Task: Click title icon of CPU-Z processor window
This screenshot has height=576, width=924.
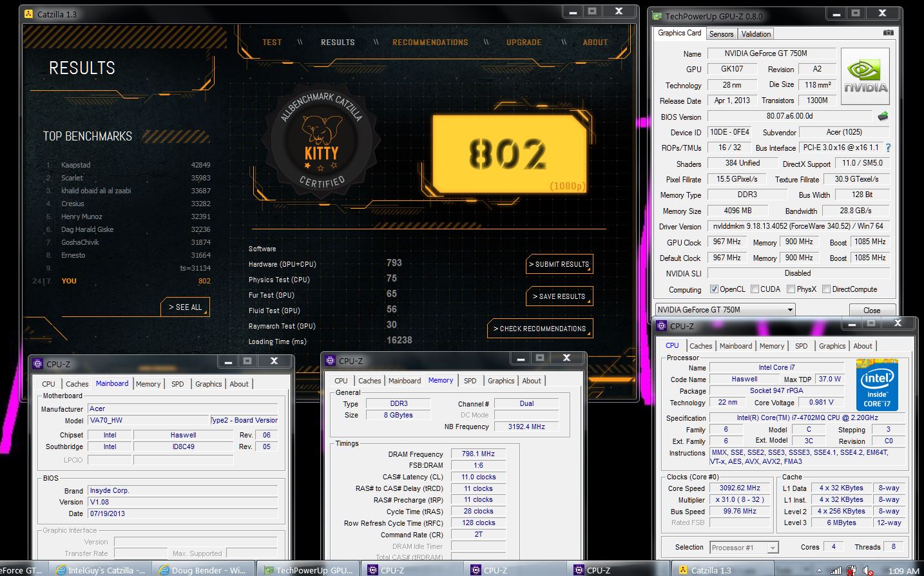Action: [x=661, y=326]
